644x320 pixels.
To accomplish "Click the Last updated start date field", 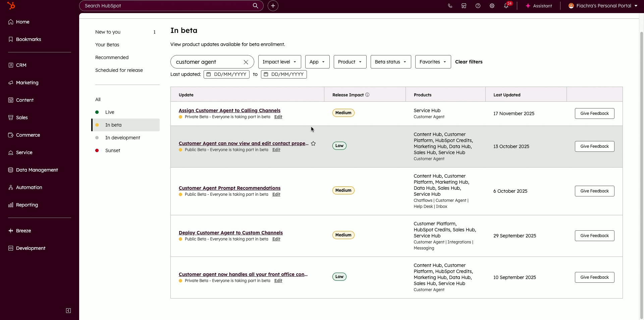I will pos(226,74).
